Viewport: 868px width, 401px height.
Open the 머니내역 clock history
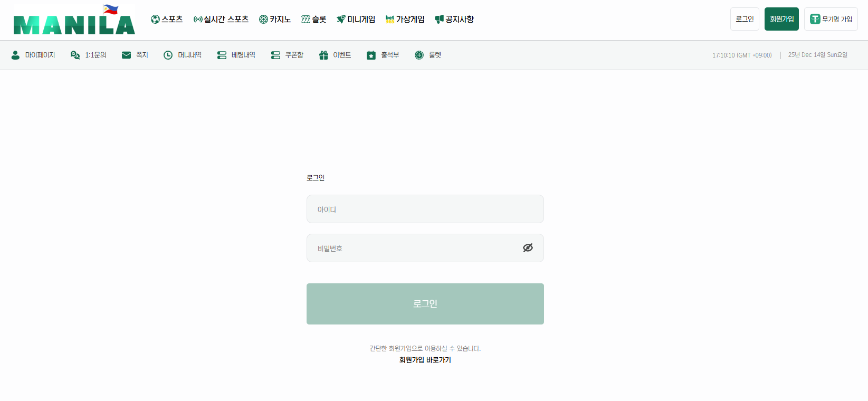click(x=183, y=55)
